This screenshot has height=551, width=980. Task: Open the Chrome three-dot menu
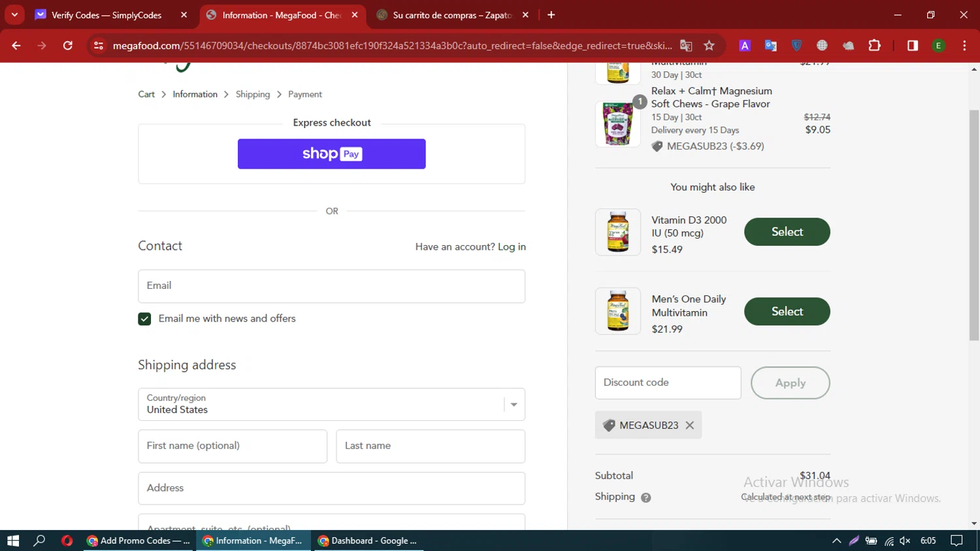tap(964, 46)
